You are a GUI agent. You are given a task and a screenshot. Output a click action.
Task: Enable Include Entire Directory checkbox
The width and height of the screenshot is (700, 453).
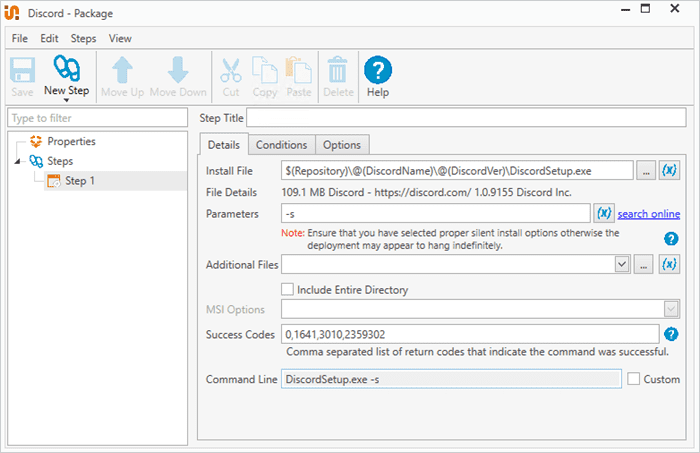point(288,289)
